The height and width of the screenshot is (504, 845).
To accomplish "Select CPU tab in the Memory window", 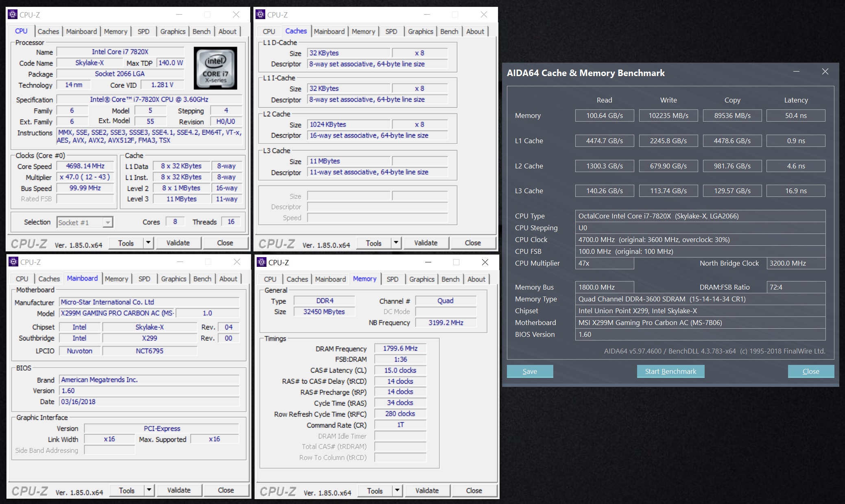I will coord(270,279).
